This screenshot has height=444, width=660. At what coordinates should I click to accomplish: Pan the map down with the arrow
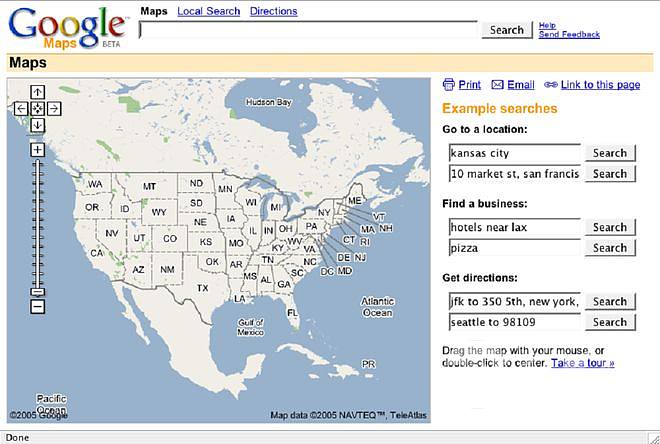tap(37, 125)
